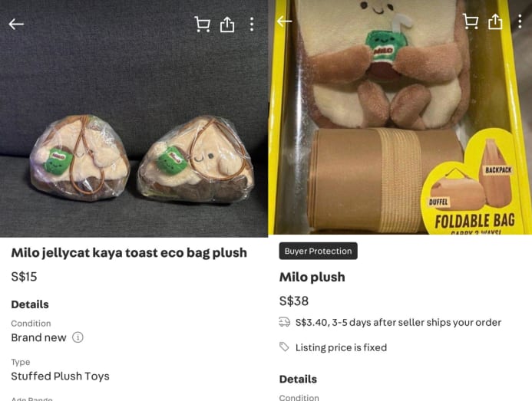
Task: Open the cart in the right listing
Action: point(471,21)
